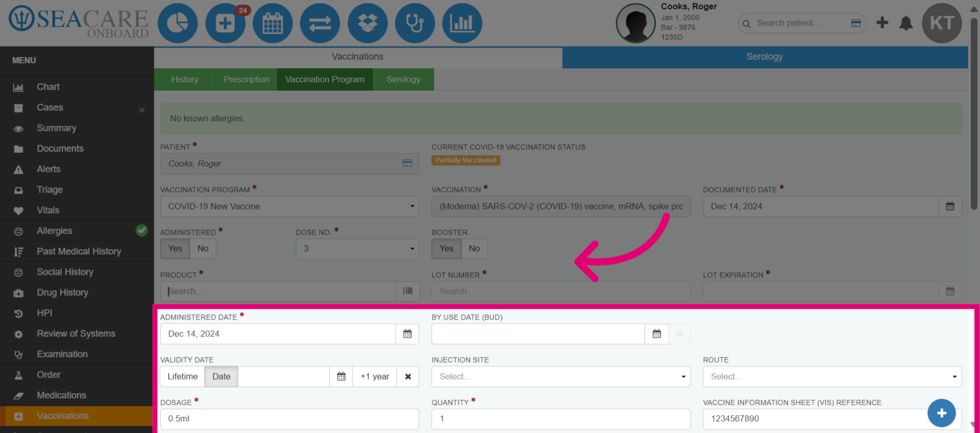Open Past Medical History in sidebar
This screenshot has width=980, height=433.
coord(77,251)
